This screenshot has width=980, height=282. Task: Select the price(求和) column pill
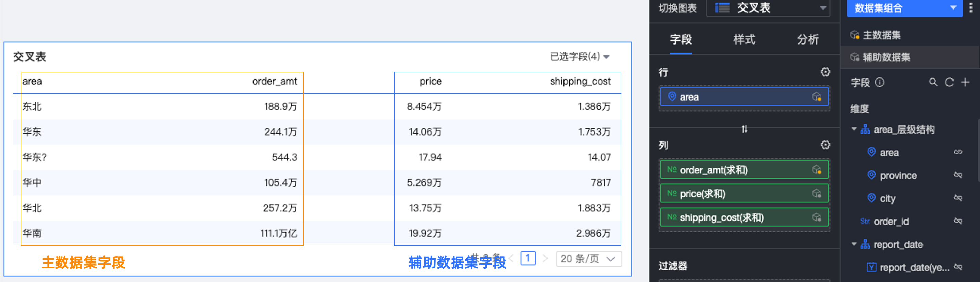744,193
